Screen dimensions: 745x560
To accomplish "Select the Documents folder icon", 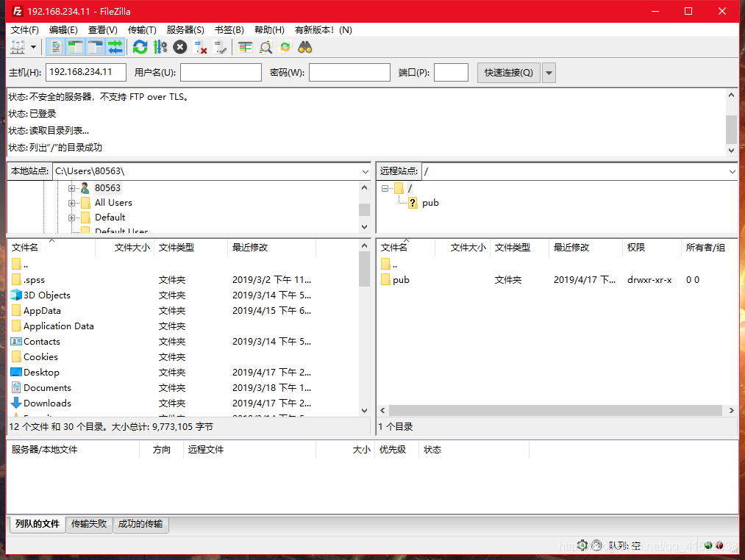I will 16,387.
